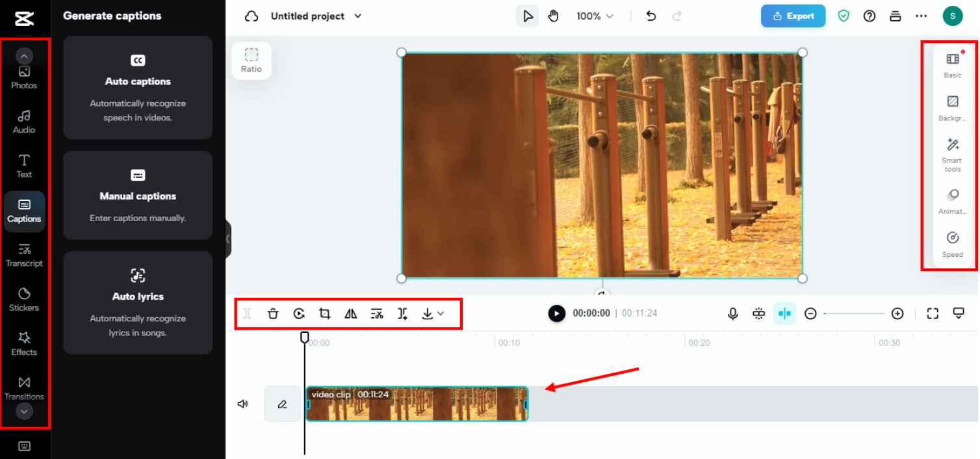Open the green shield security icon
The height and width of the screenshot is (459, 980).
point(844,16)
